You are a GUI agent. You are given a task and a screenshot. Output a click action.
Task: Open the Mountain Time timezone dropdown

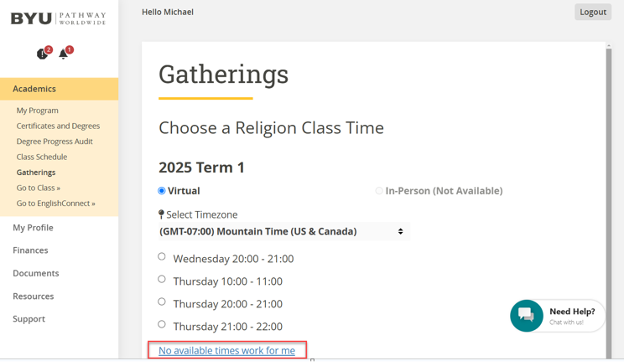(284, 232)
